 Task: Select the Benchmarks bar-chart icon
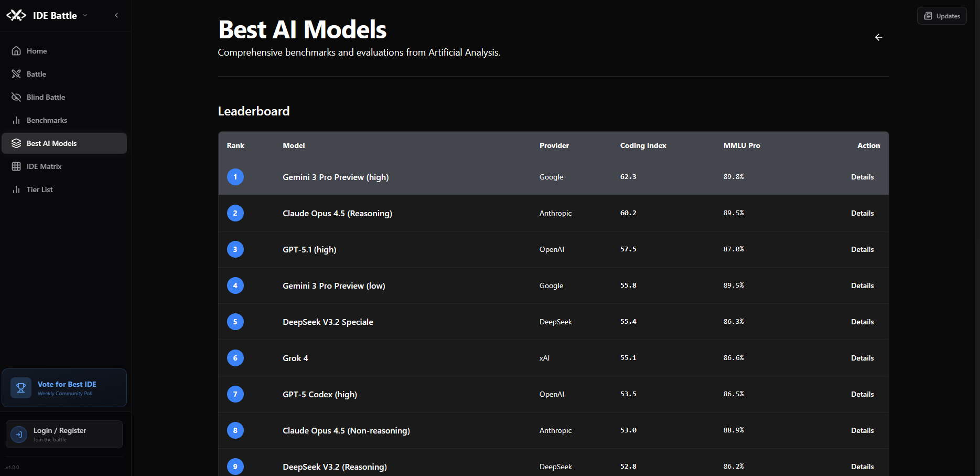click(x=17, y=120)
